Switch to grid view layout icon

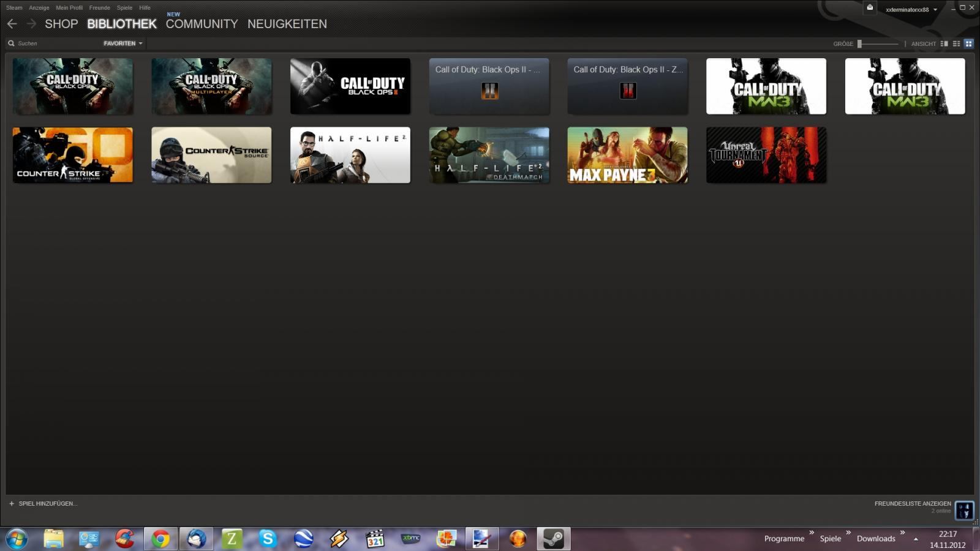pyautogui.click(x=968, y=43)
